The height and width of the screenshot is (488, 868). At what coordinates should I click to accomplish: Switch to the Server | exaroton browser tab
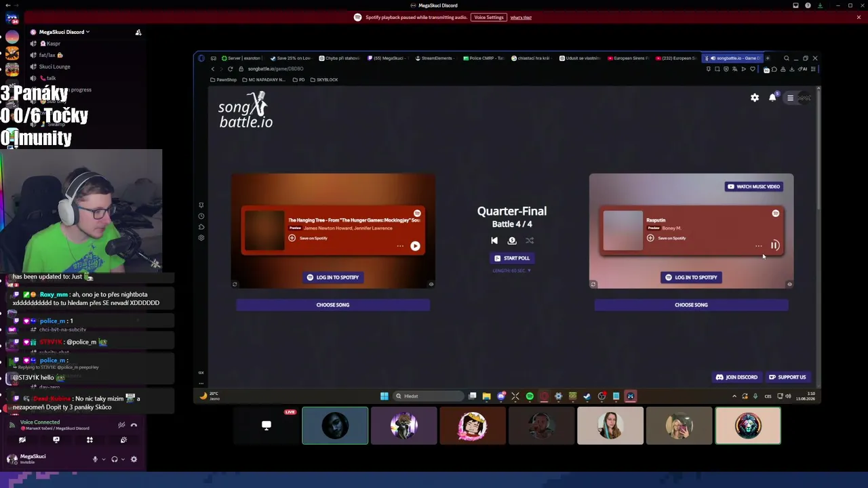click(x=243, y=58)
